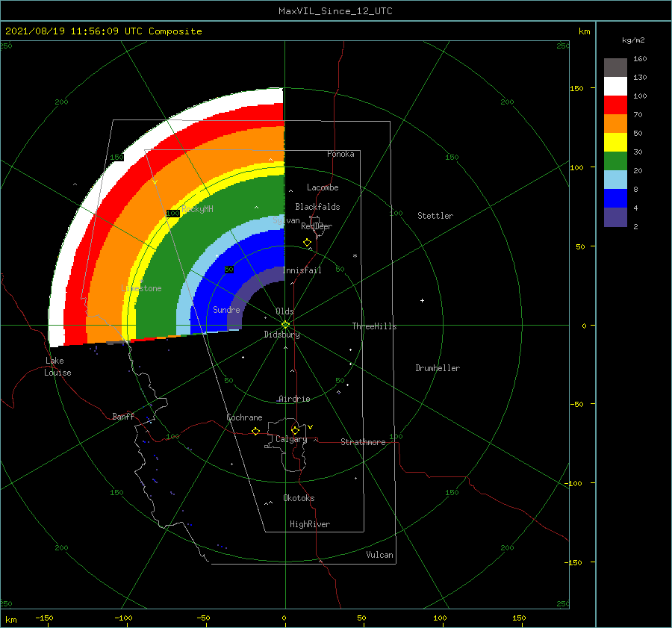
Task: Click the Stettler label
Action: click(x=435, y=216)
